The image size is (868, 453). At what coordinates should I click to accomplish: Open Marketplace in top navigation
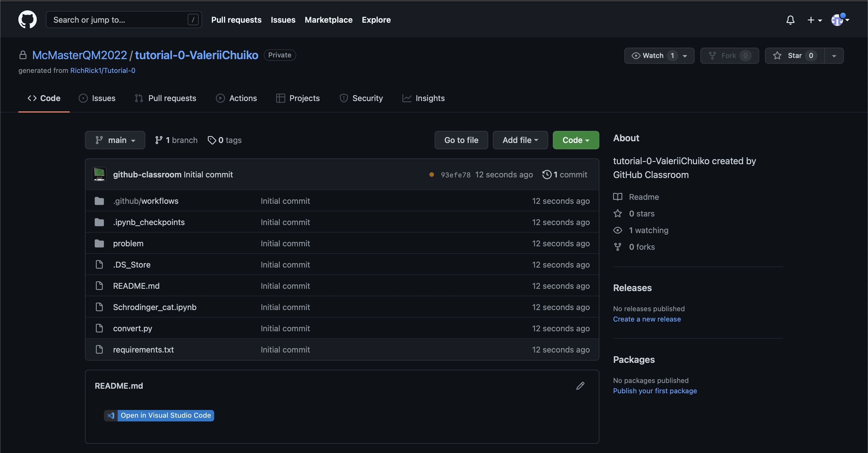coord(329,20)
